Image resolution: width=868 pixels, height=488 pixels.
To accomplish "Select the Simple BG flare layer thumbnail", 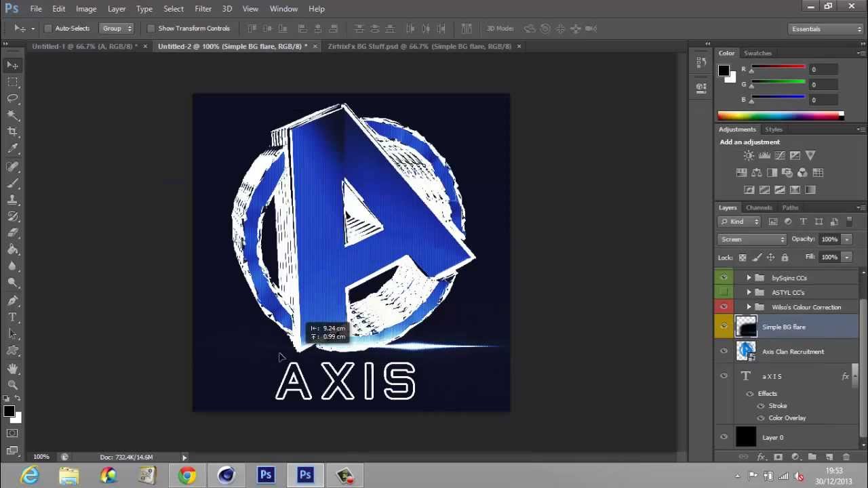I will click(746, 327).
